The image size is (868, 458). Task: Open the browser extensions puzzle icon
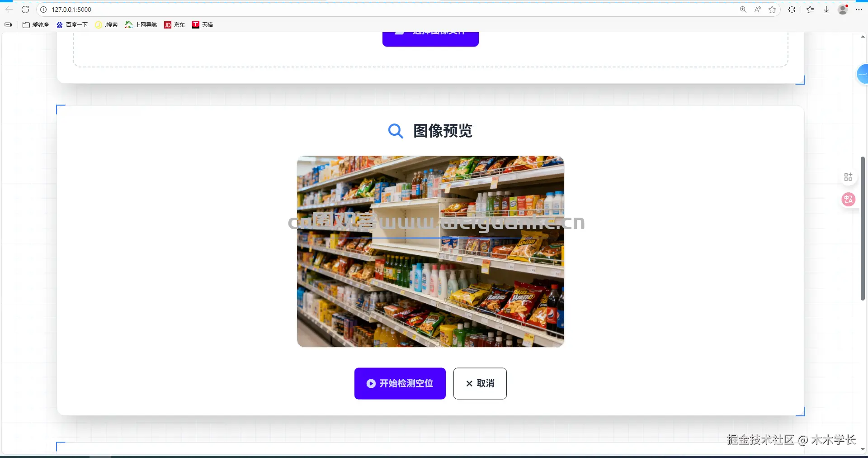click(x=792, y=10)
